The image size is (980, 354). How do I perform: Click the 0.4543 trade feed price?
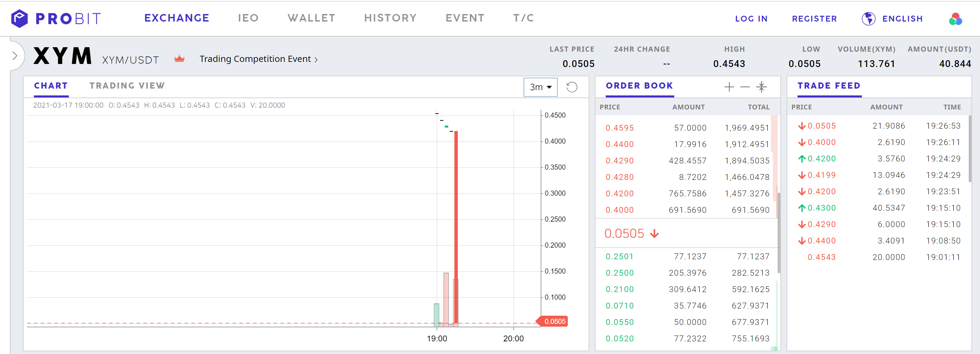pos(821,257)
